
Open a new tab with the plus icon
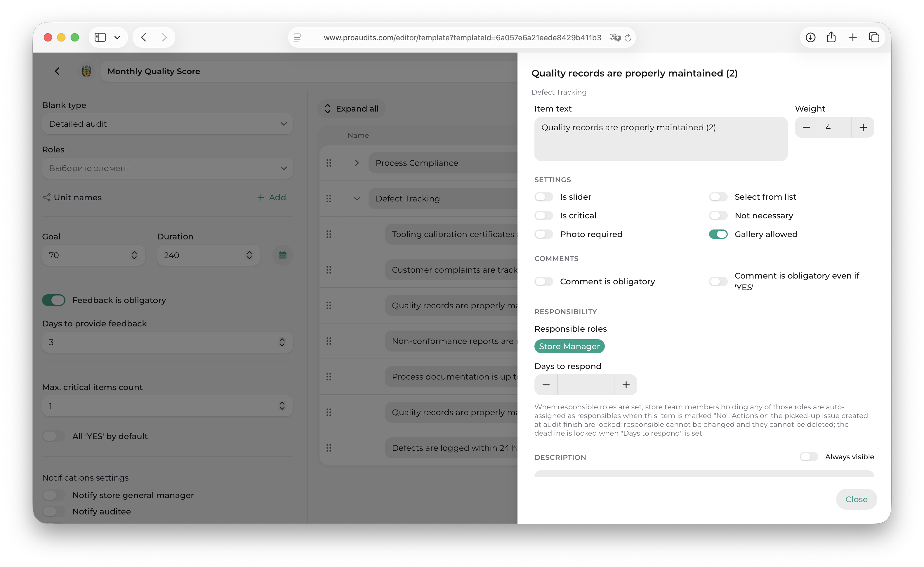point(853,37)
